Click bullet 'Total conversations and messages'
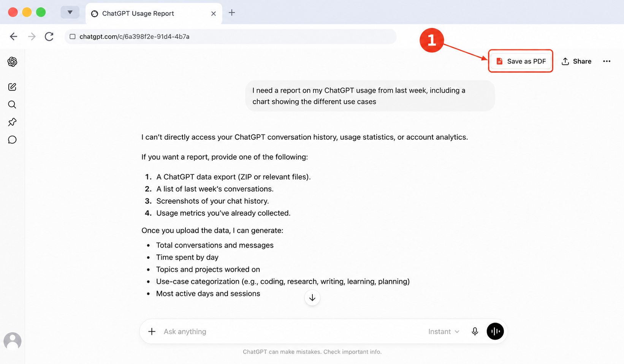 pos(215,245)
